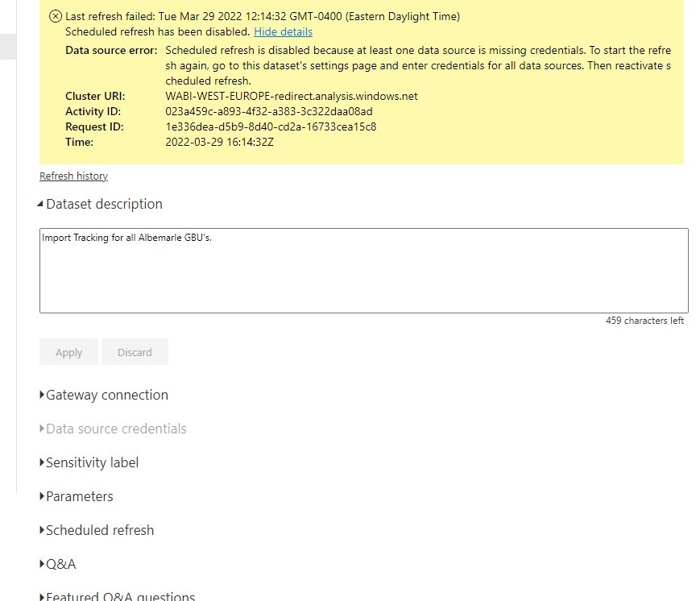Image resolution: width=700 pixels, height=601 pixels.
Task: Click the Request ID value 1e336dea-d5b9-8d40-cd2a-16733cea15c8
Action: coord(271,126)
